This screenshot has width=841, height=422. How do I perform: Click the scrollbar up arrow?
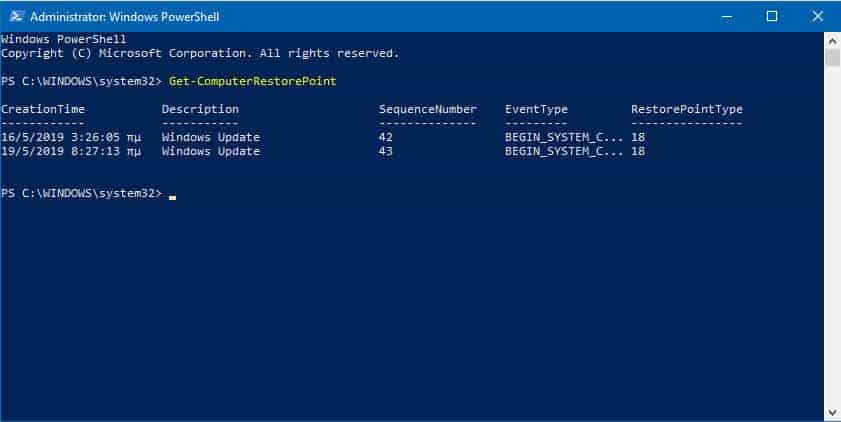(832, 40)
